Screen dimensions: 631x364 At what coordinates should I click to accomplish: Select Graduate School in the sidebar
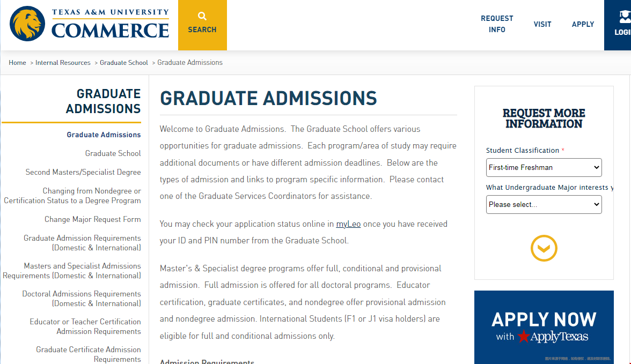(x=113, y=153)
